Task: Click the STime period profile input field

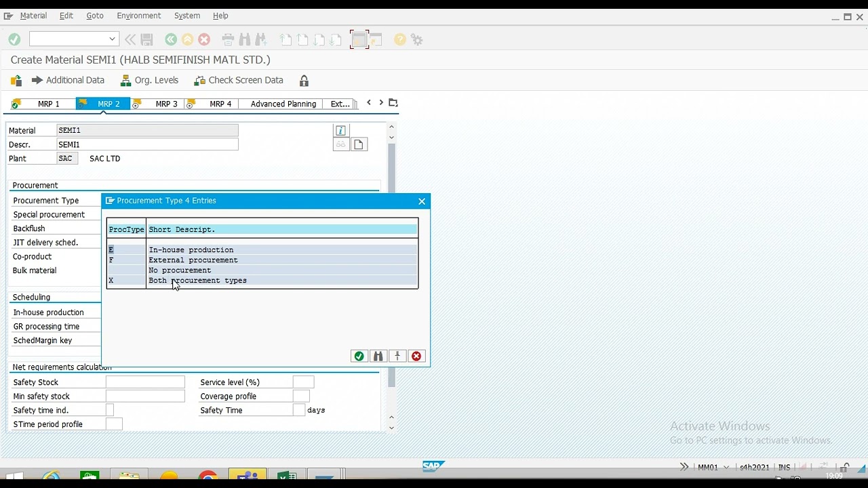Action: click(x=114, y=424)
